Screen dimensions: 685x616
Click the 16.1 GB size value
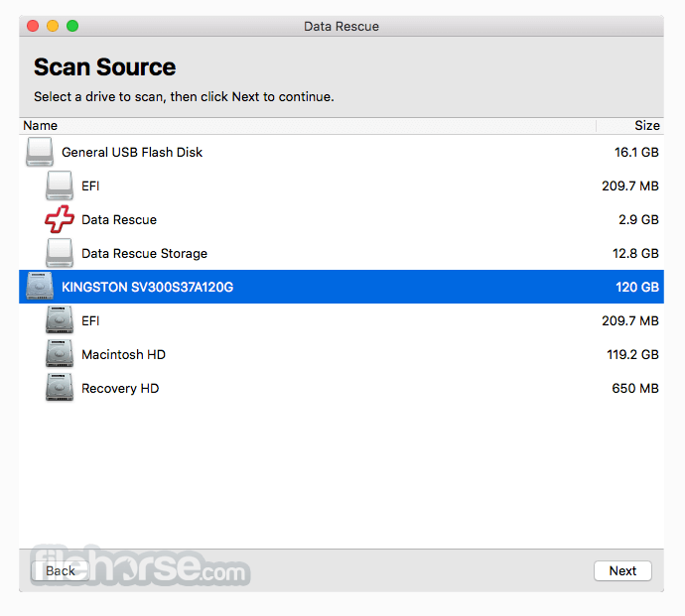click(636, 153)
